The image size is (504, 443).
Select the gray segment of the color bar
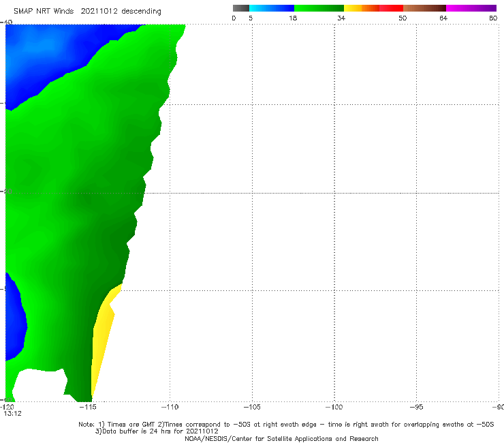click(240, 8)
